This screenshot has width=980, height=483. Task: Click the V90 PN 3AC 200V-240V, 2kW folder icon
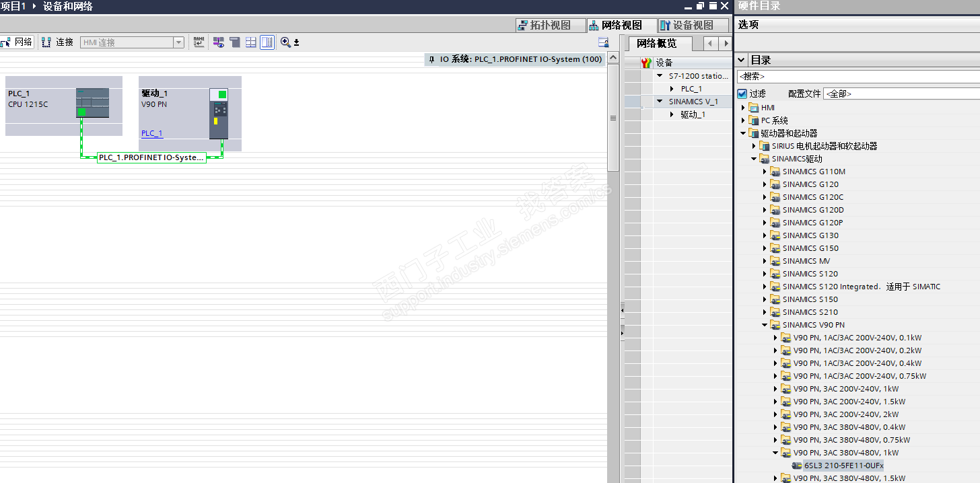pos(786,414)
